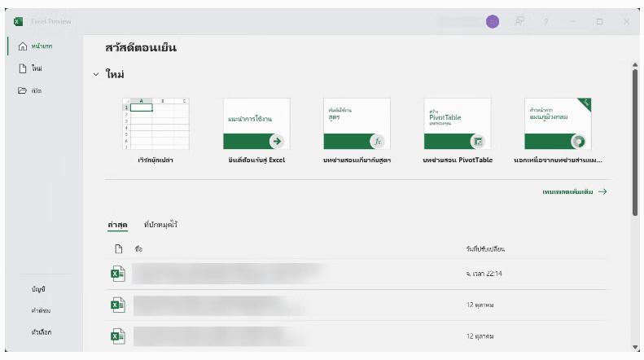Click the scrollbar up arrow
Viewport: 644px width, 360px height.
coord(635,65)
